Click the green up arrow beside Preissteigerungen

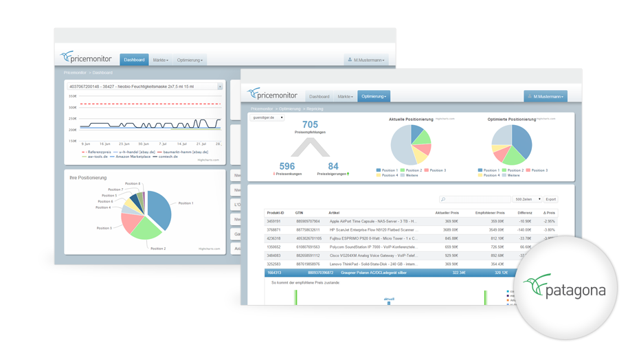pos(348,174)
